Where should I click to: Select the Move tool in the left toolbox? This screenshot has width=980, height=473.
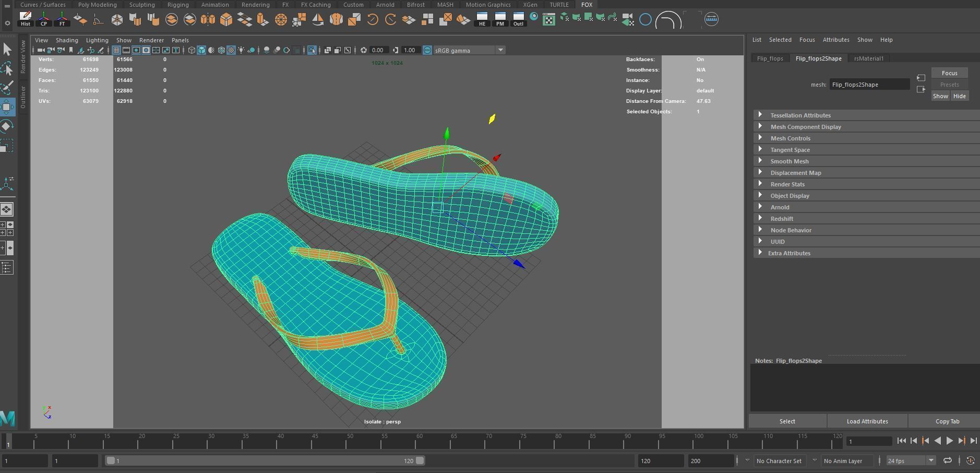pyautogui.click(x=7, y=107)
